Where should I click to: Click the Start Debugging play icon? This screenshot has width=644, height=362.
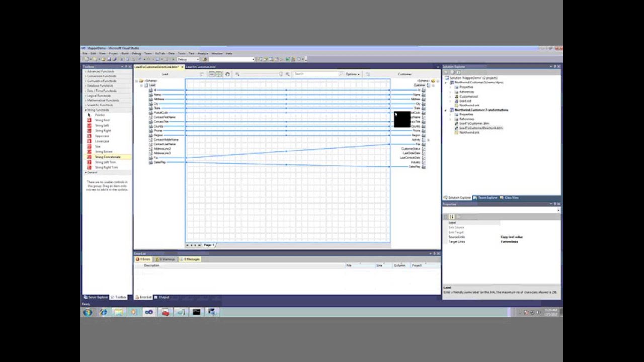pos(173,59)
